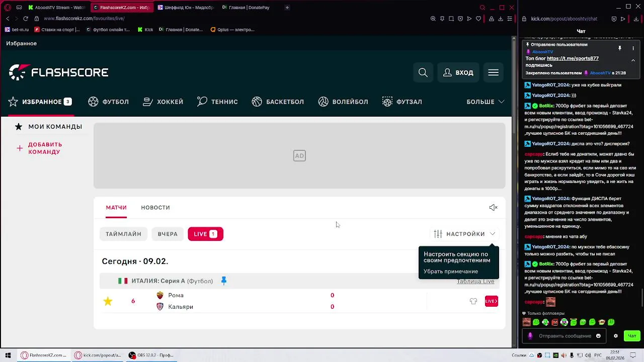644x362 pixels.
Task: Open a new browser tab
Action: pyautogui.click(x=287, y=8)
